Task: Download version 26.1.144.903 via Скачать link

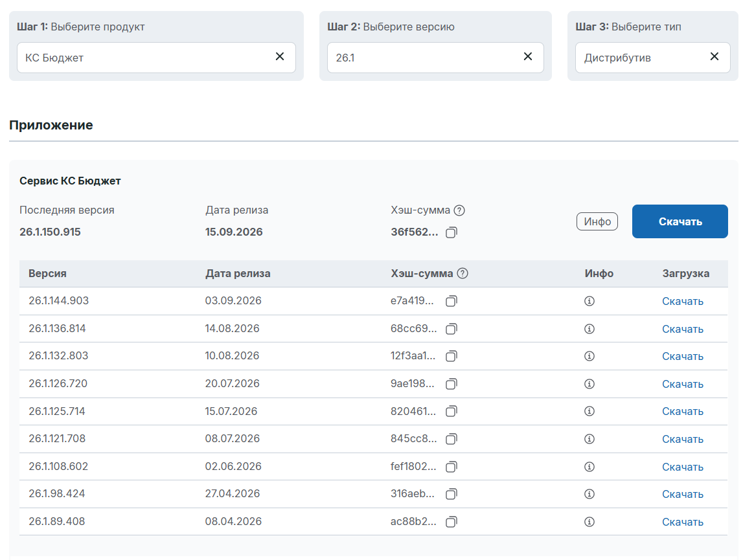Action: 682,301
